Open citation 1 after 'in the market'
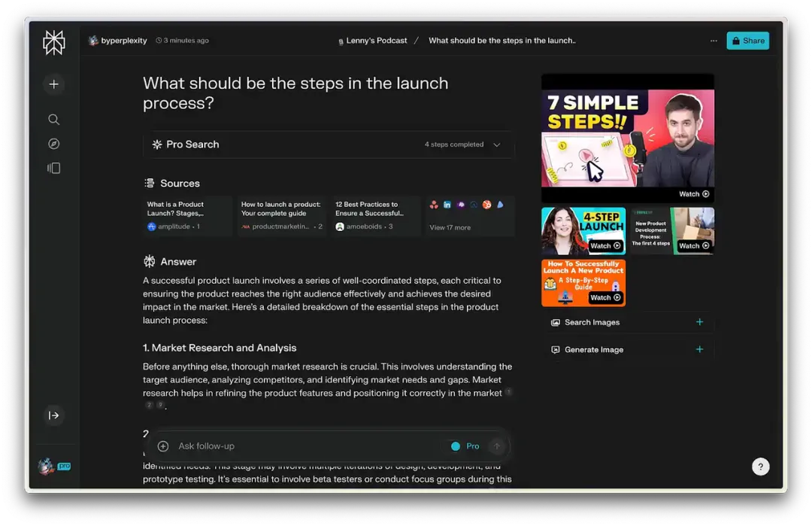This screenshot has height=526, width=812. click(x=508, y=392)
